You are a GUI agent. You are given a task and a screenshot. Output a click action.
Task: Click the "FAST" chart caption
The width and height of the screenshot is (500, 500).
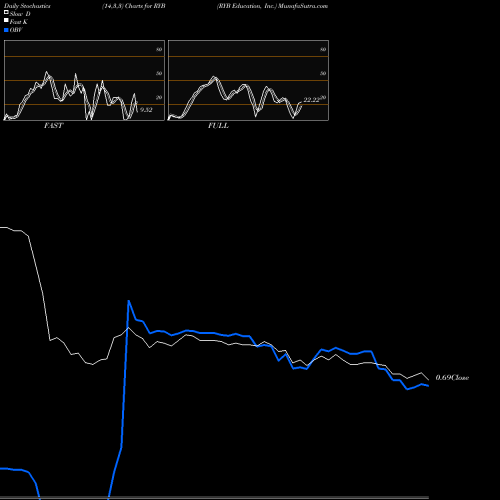[53, 125]
